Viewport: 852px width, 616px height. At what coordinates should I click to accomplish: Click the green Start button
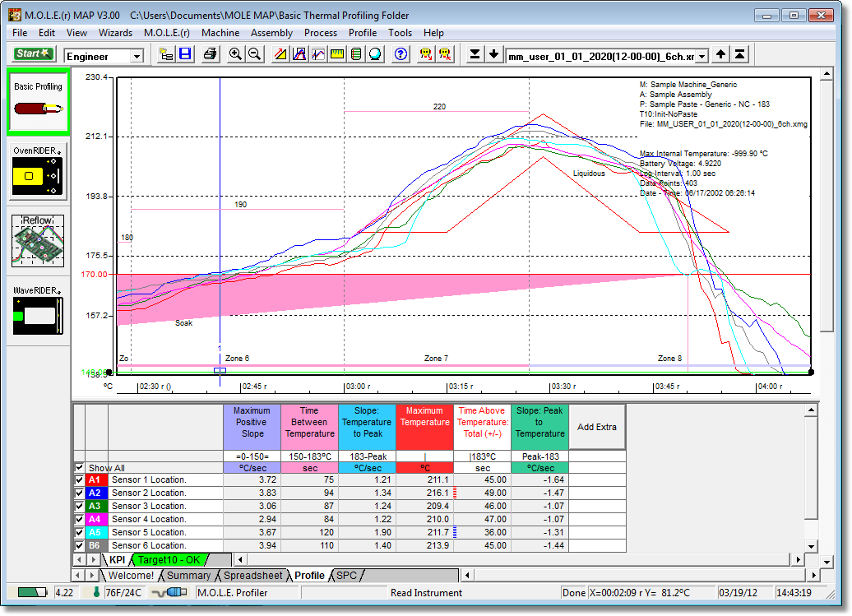pos(33,54)
